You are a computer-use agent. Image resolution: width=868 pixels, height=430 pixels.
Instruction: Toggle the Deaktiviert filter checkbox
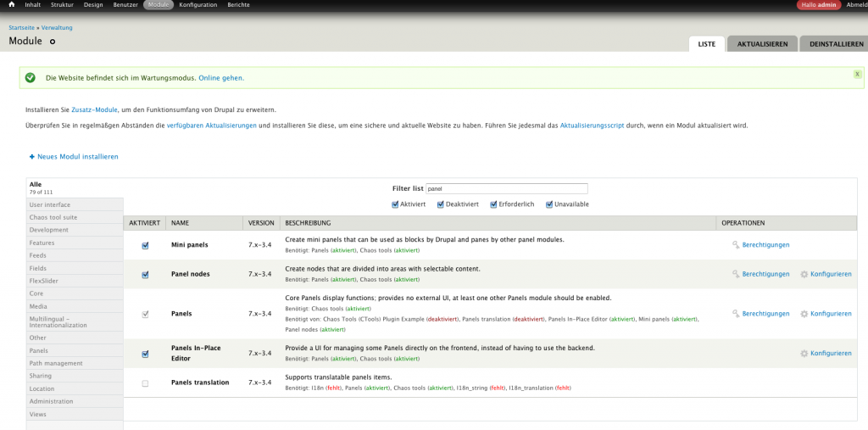point(441,204)
